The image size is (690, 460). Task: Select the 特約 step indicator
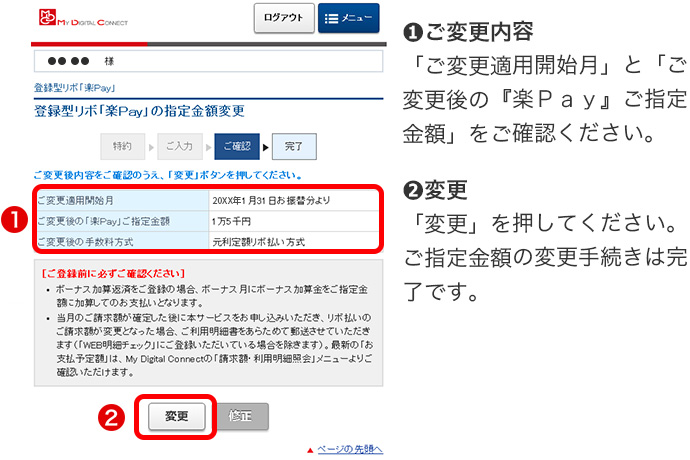pyautogui.click(x=121, y=146)
